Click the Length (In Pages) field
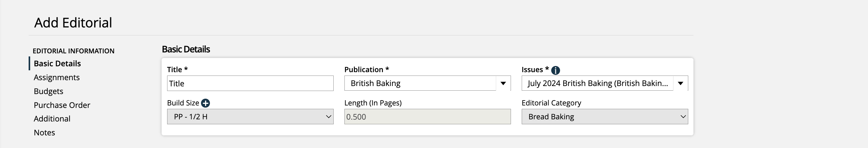The image size is (868, 148). 427,117
